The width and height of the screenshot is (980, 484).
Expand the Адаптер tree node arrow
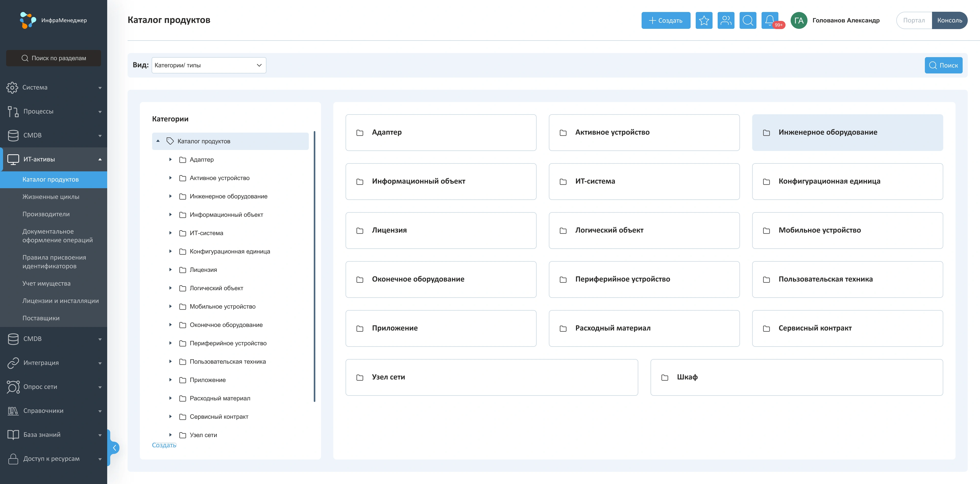click(170, 160)
